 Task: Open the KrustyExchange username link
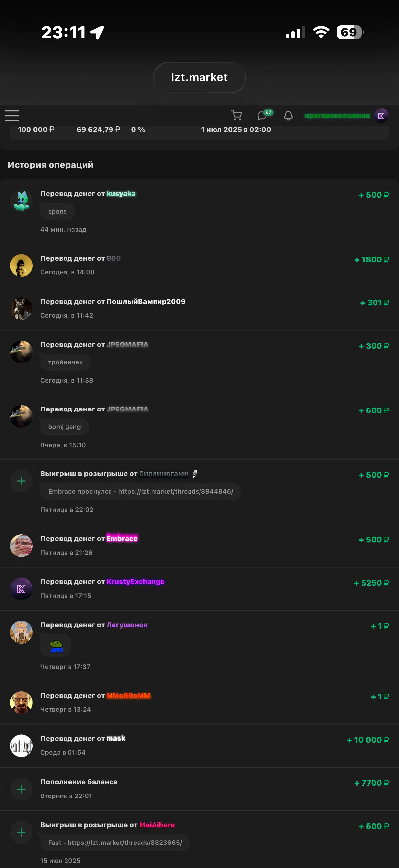point(135,582)
